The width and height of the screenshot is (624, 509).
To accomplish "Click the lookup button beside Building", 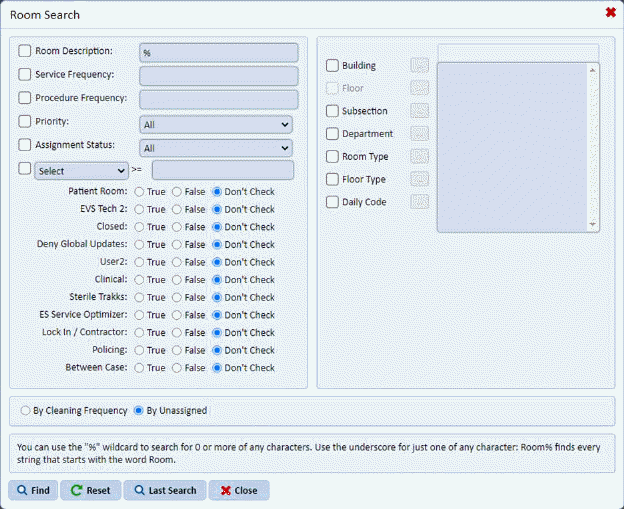I will click(x=420, y=65).
